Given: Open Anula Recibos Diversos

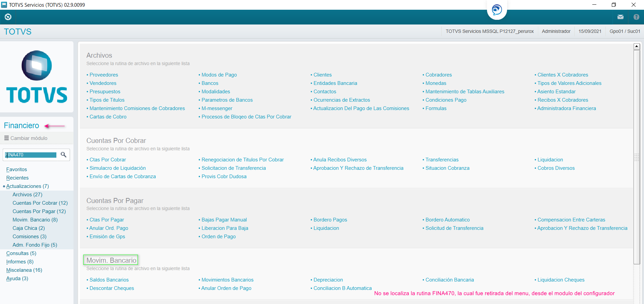Looking at the screenshot, I should click(x=340, y=160).
